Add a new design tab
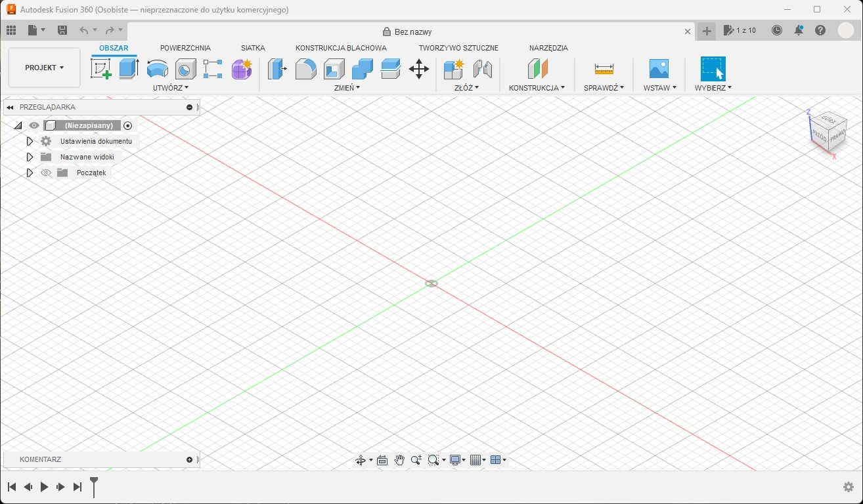 click(x=707, y=31)
